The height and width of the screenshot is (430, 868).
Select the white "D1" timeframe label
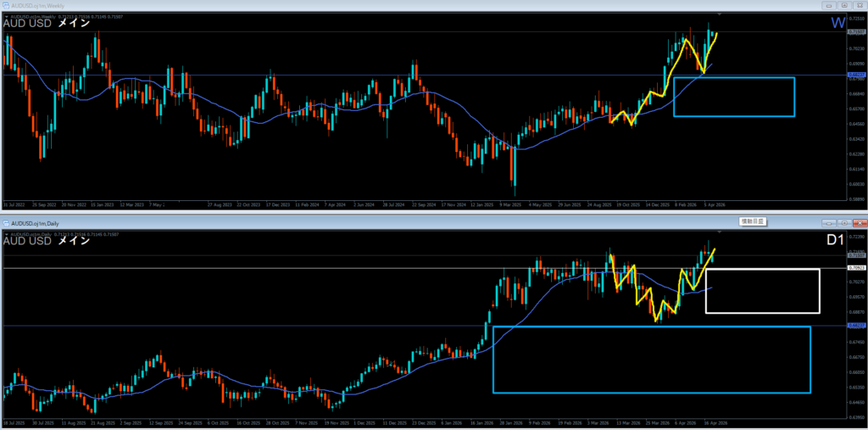[x=835, y=241]
